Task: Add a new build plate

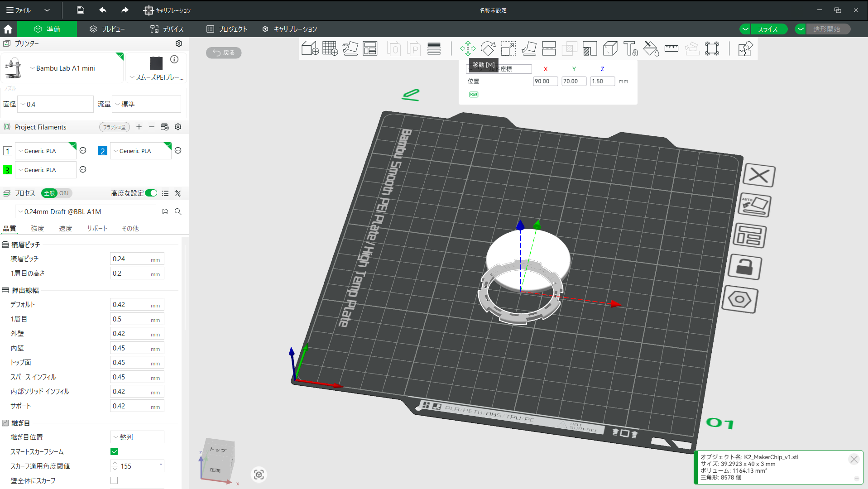Action: (330, 48)
